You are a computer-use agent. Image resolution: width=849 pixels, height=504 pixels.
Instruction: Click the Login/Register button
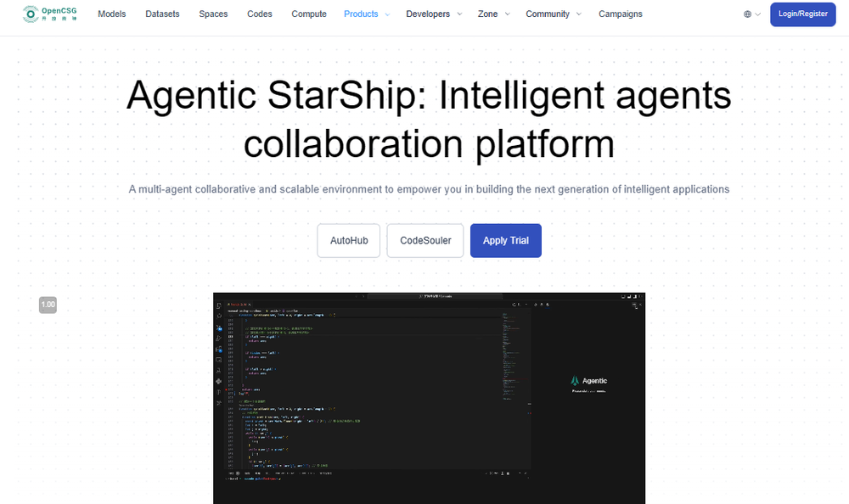[x=803, y=14]
